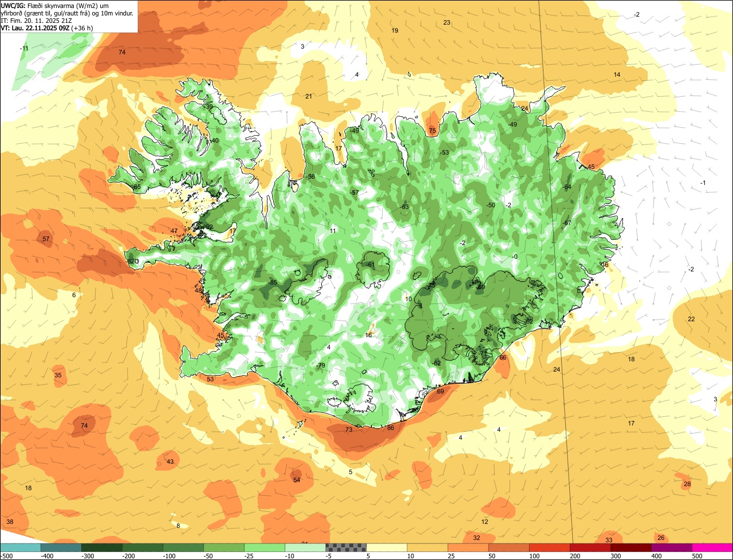Click the map value 16 in the southern highlands

(x=368, y=335)
